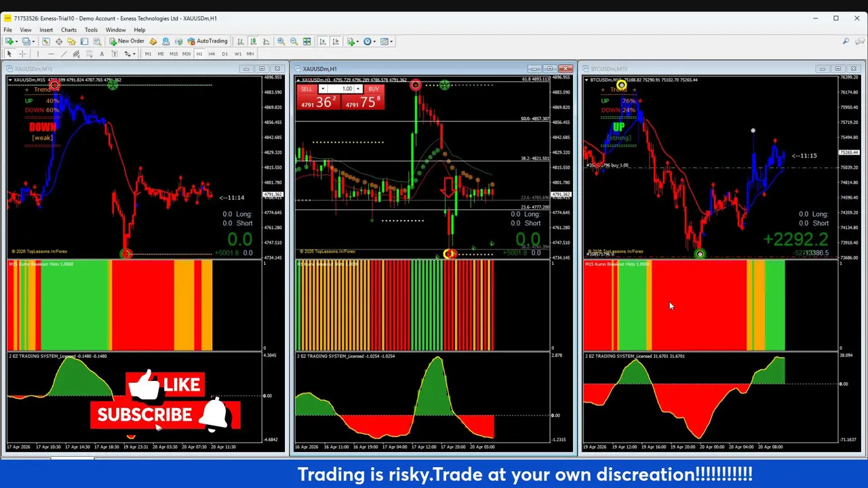
Task: Open the search magnifier at top right
Action: [x=846, y=41]
